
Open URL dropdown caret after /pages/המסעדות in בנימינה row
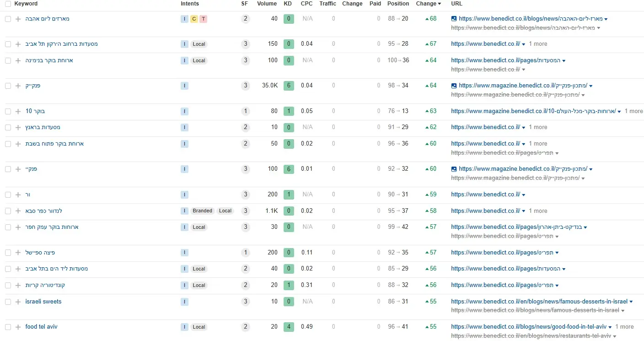coord(564,61)
